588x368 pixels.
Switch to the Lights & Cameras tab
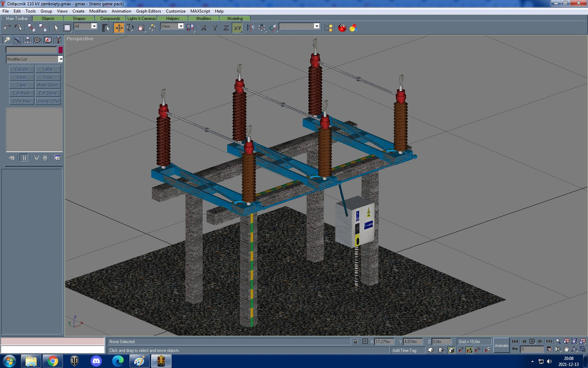pos(141,18)
